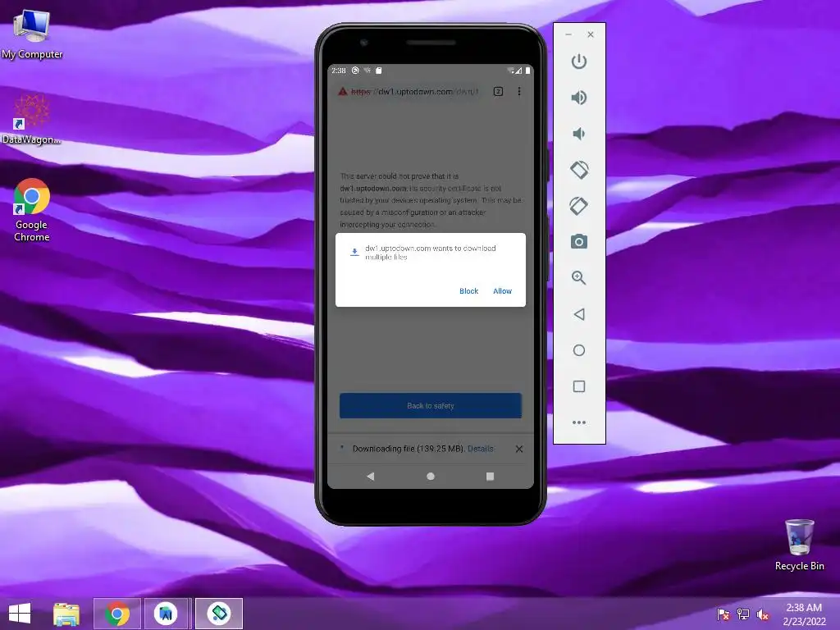The image size is (840, 630).
Task: Lower volume with the emulator volume down icon
Action: [x=578, y=134]
